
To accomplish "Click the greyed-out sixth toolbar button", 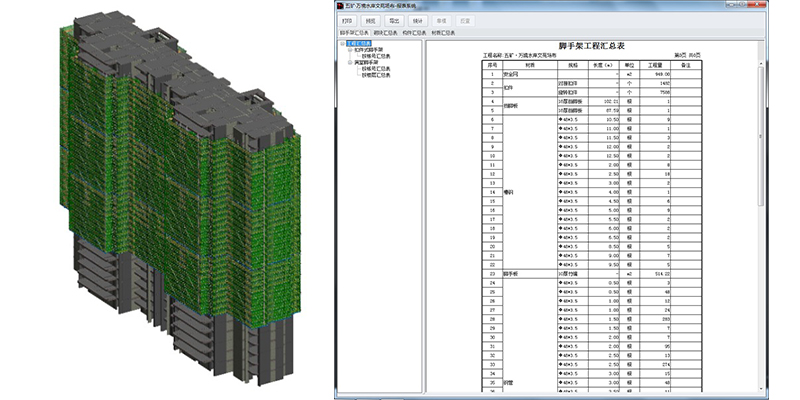I will pyautogui.click(x=465, y=21).
